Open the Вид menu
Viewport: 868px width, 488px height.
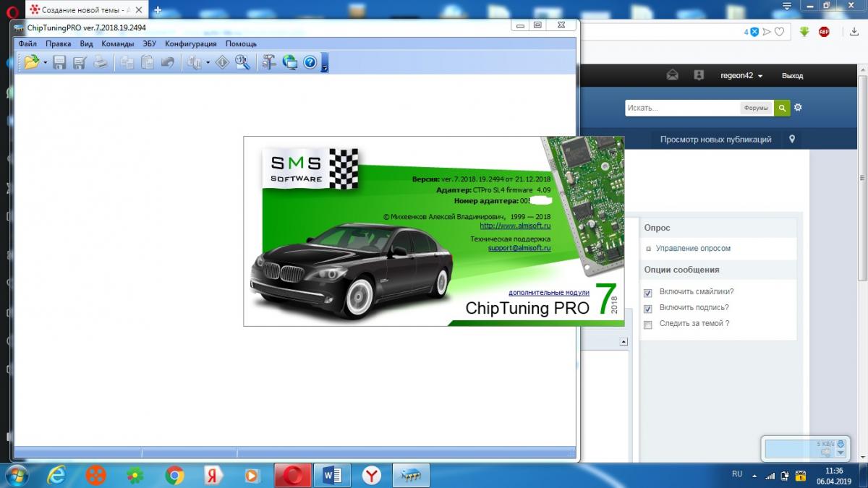pos(86,43)
